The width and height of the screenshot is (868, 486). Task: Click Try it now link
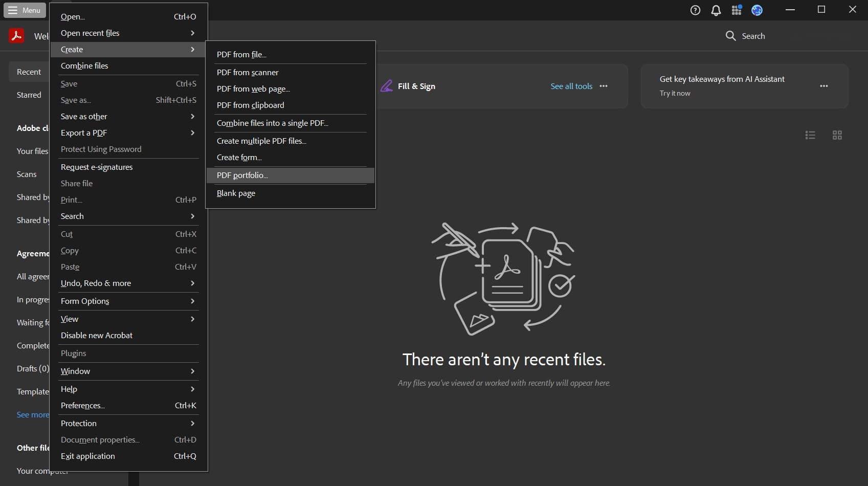coord(675,93)
